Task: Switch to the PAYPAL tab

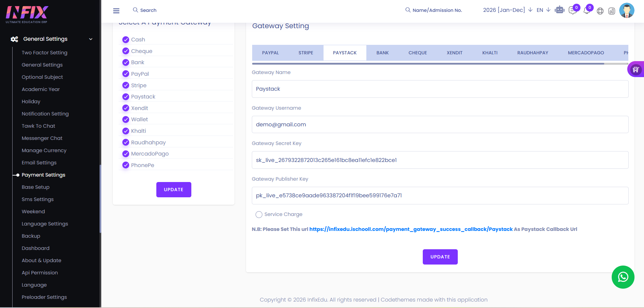Action: click(x=271, y=53)
